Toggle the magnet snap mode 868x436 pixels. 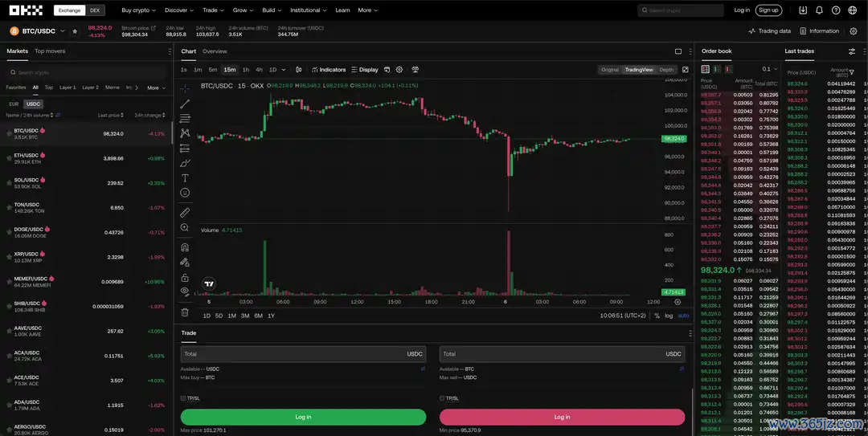[185, 247]
